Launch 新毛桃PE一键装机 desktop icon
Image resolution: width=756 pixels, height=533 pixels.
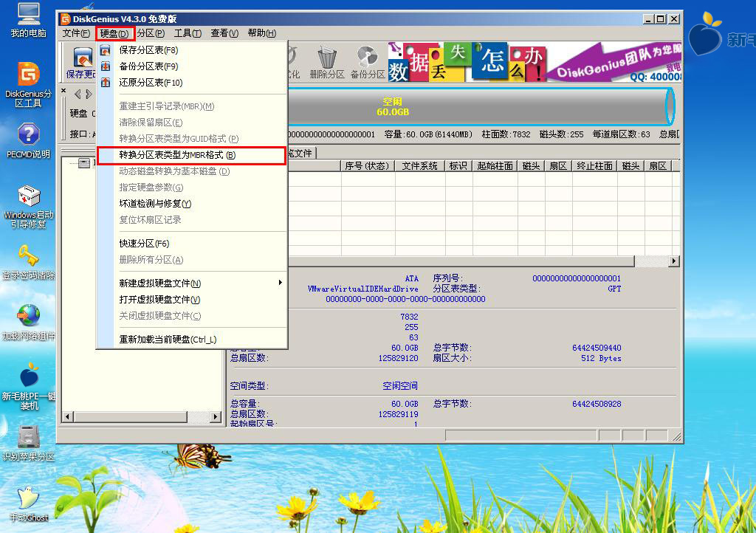(x=29, y=387)
